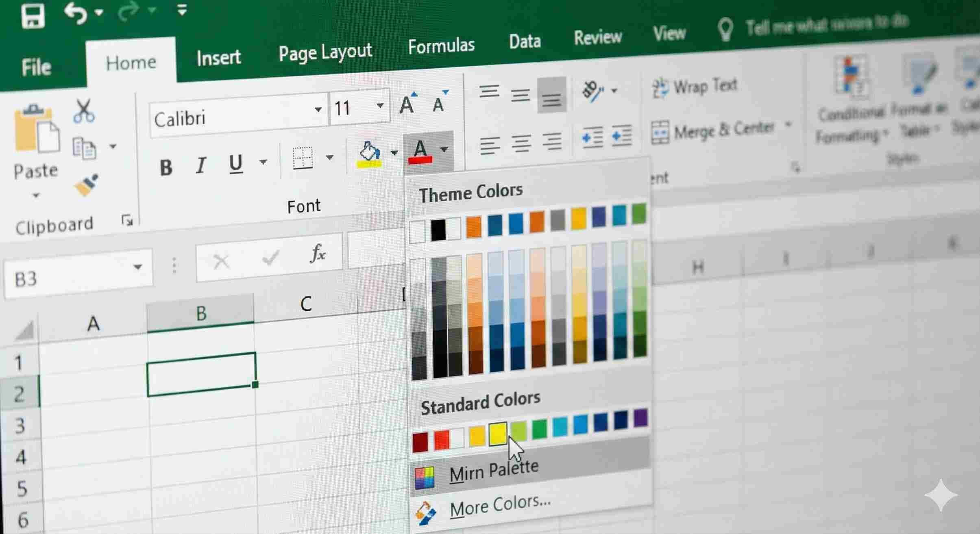Click More Colors... option

pyautogui.click(x=500, y=505)
